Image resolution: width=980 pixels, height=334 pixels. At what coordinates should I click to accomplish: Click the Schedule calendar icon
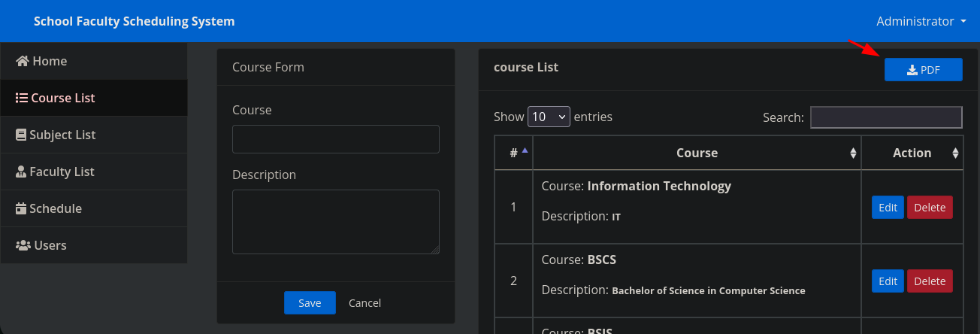(21, 208)
